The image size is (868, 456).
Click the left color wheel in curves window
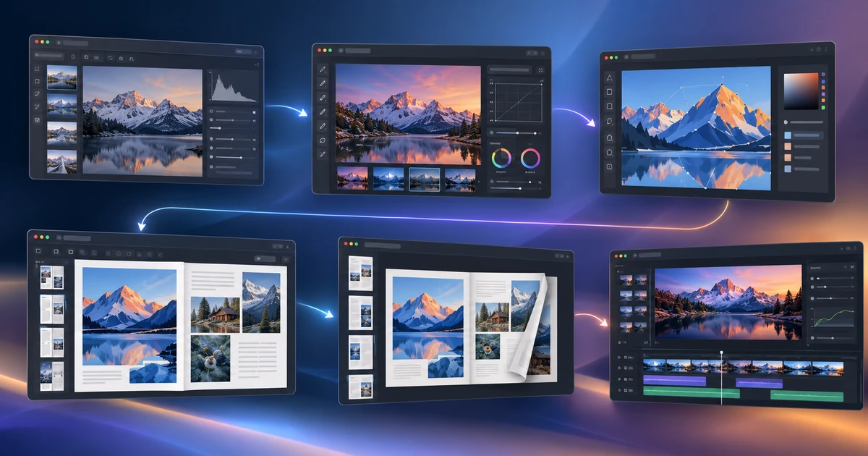point(501,158)
